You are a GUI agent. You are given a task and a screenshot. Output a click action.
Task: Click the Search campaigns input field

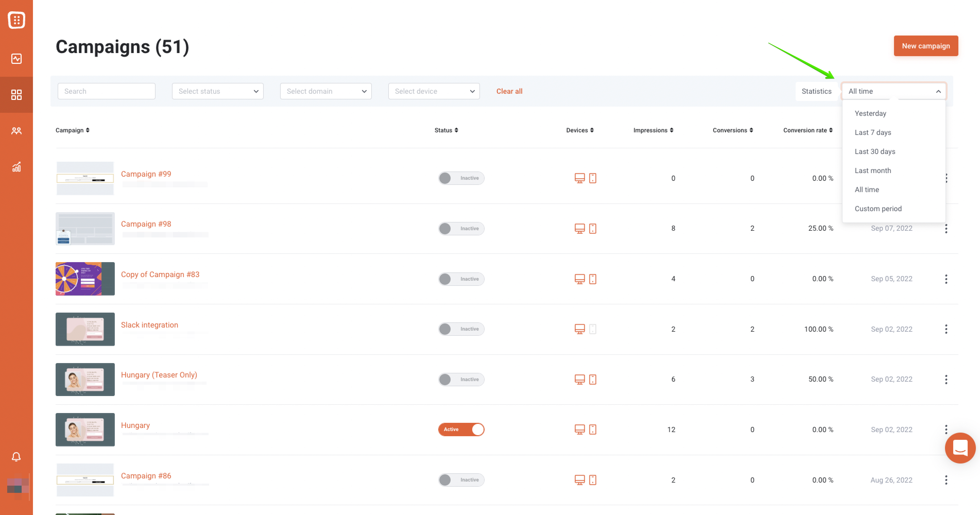coord(107,91)
